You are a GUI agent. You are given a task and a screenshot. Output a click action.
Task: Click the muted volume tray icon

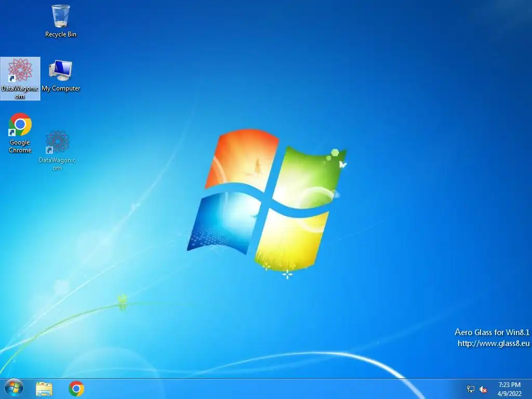(x=483, y=389)
